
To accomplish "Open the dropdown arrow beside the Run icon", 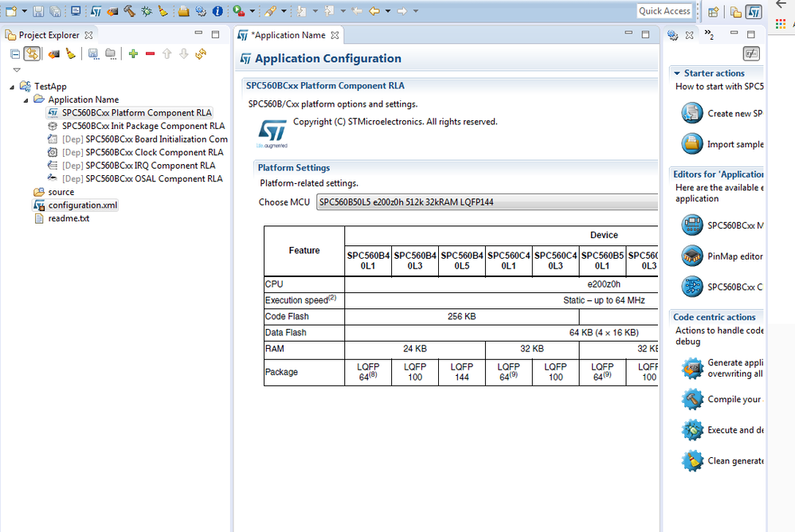I will coord(252,11).
